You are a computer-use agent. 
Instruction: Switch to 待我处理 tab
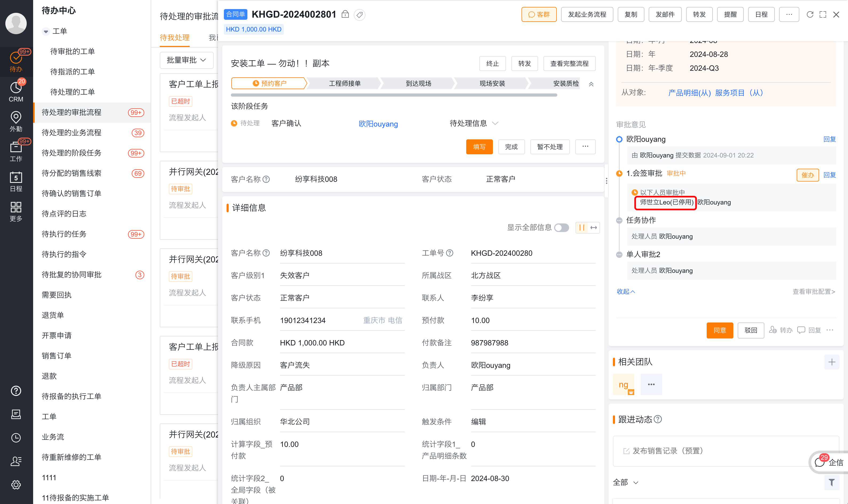(175, 38)
